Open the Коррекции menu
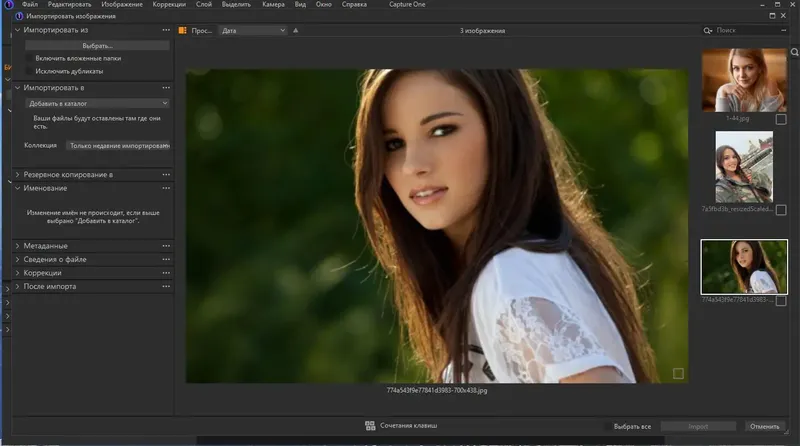Screen dimensions: 800x446 point(169,5)
